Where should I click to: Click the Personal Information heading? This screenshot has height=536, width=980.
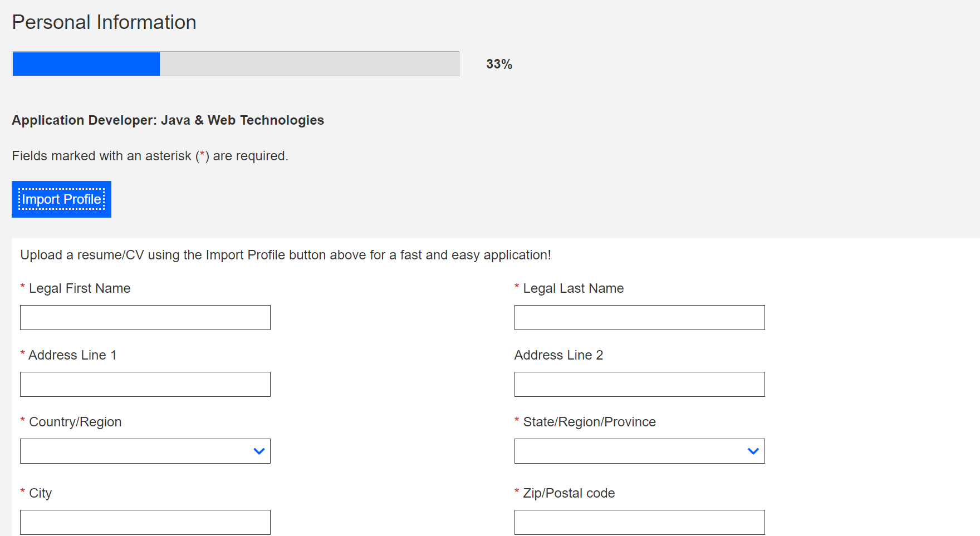[104, 22]
